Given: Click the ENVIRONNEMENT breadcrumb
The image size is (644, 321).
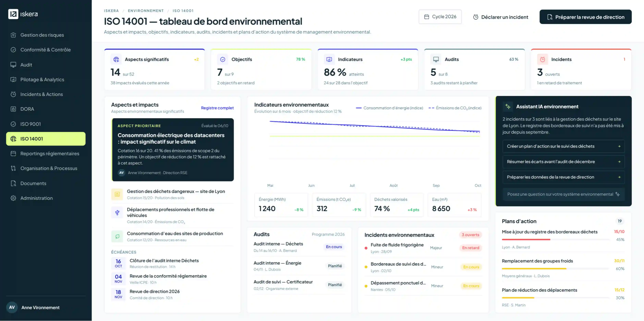Looking at the screenshot, I should (x=146, y=11).
